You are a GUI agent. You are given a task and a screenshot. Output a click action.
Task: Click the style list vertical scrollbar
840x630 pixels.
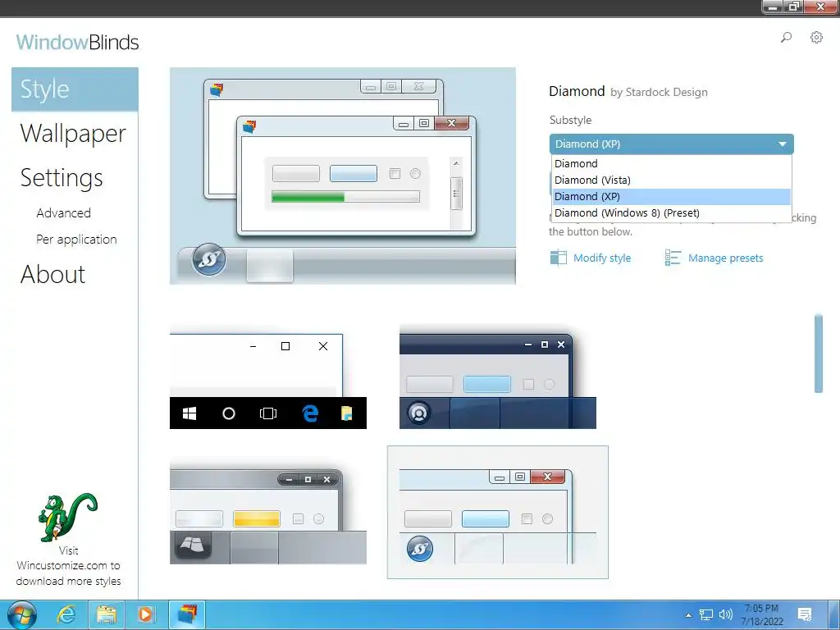point(818,354)
